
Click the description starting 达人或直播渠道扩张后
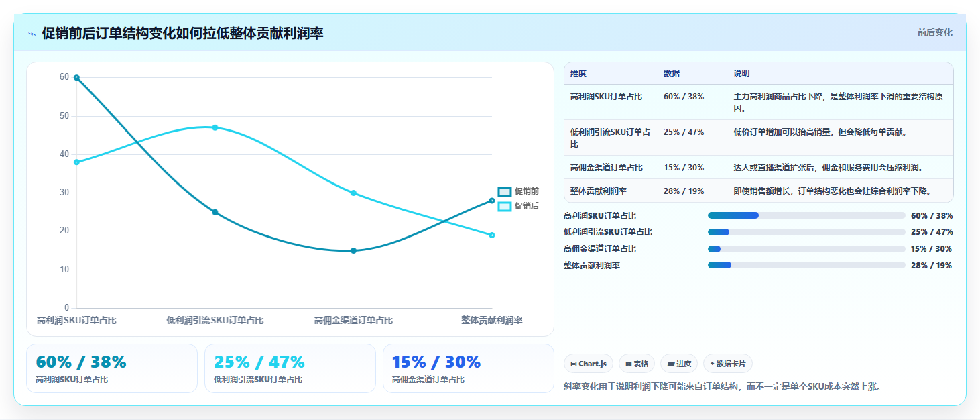click(828, 168)
